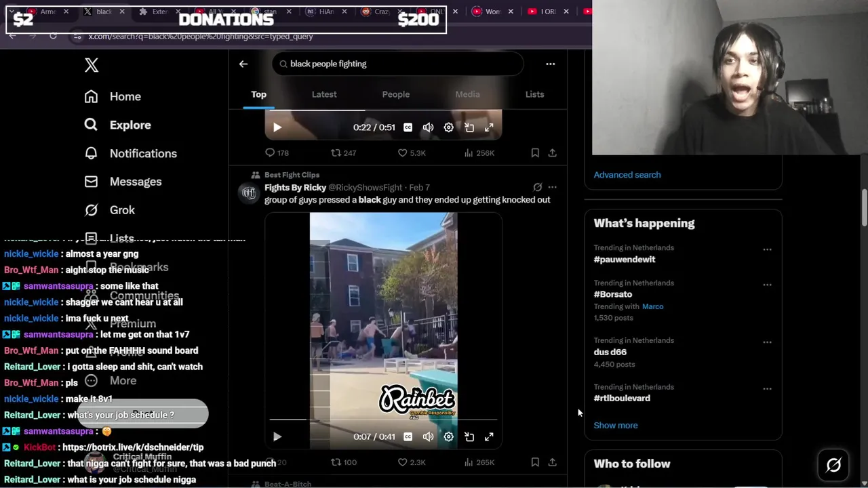Click Show more under What's happening
The image size is (868, 488).
coord(616,425)
